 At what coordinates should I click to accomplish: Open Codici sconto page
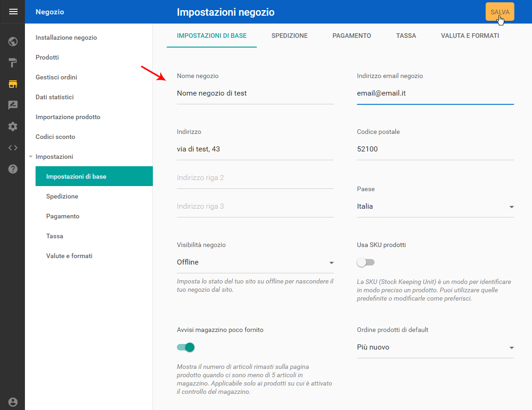(55, 137)
